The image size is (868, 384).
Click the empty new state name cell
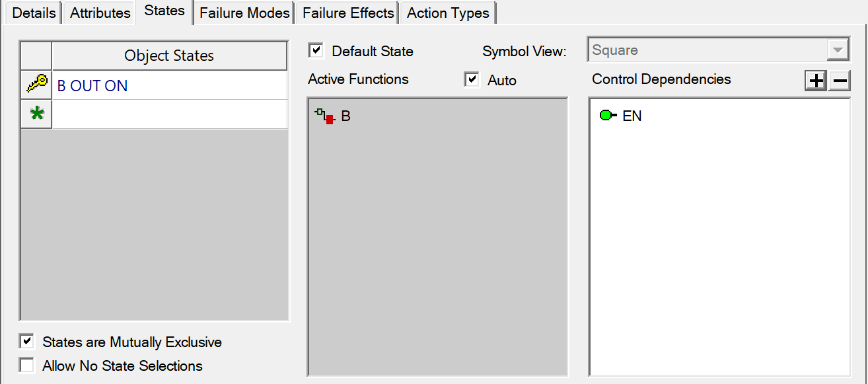click(x=169, y=114)
